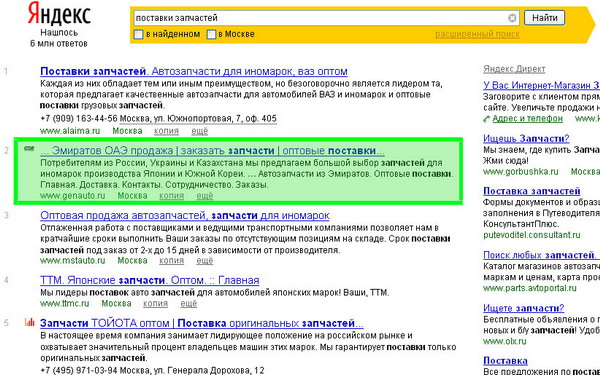Open the ad 'Ищете запчасти?'
This screenshot has height=375, width=600.
523,308
